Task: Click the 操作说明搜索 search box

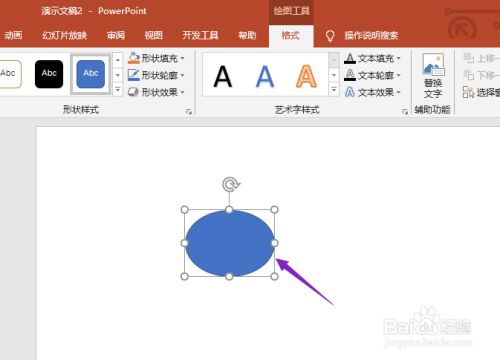Action: pos(371,35)
